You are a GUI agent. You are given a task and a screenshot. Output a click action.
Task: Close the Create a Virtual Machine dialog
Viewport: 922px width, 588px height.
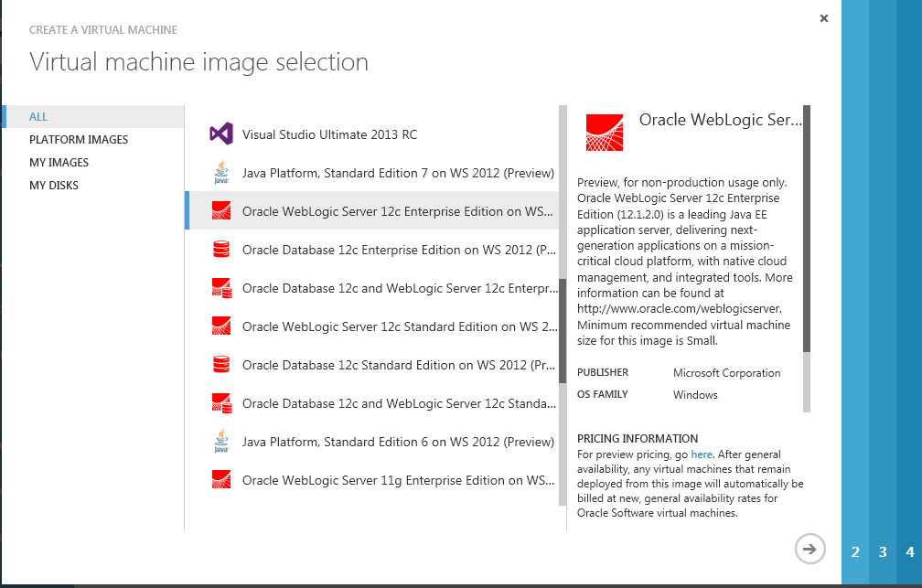[823, 18]
